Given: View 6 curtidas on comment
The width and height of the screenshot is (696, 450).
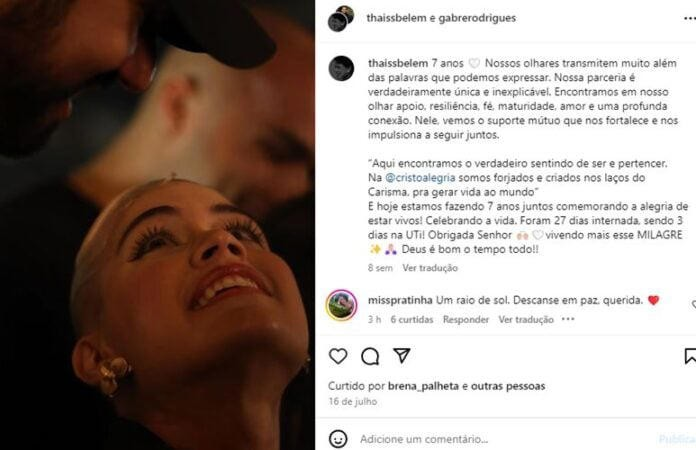Looking at the screenshot, I should (411, 319).
